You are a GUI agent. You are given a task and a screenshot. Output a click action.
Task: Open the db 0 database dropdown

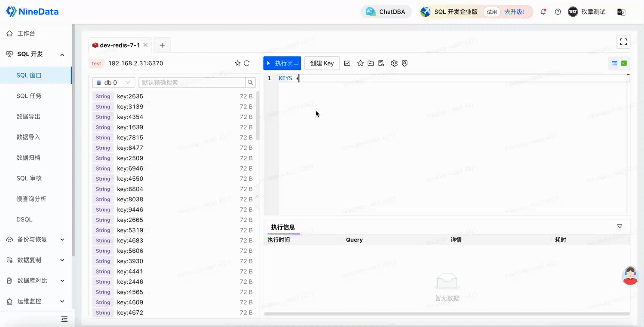click(x=114, y=82)
